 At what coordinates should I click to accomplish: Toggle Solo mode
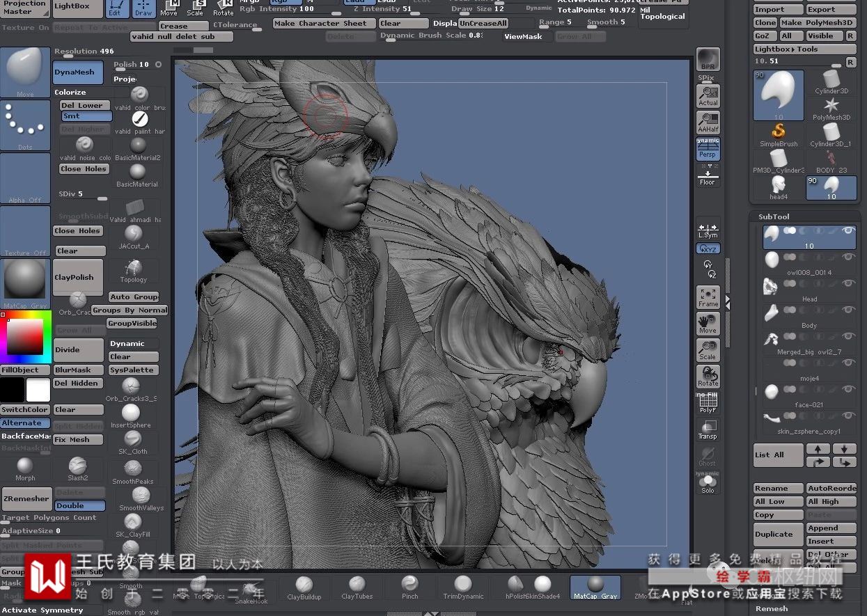pyautogui.click(x=708, y=483)
